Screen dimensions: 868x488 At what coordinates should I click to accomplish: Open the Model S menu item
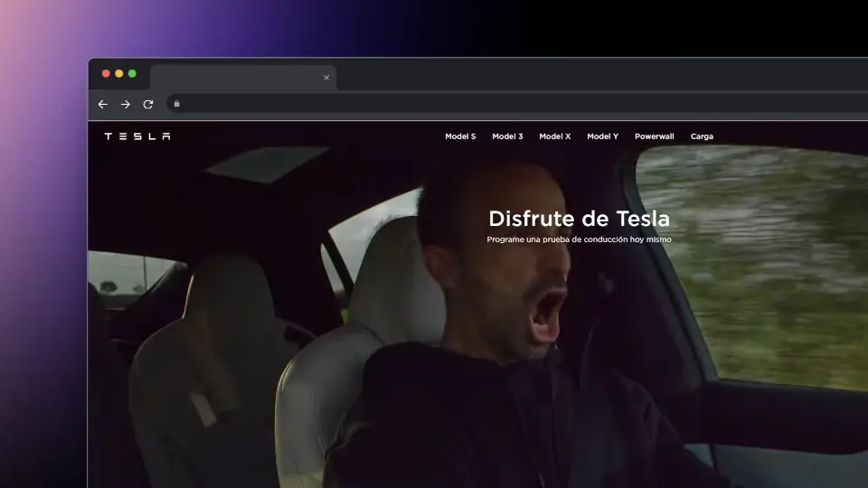(x=460, y=136)
